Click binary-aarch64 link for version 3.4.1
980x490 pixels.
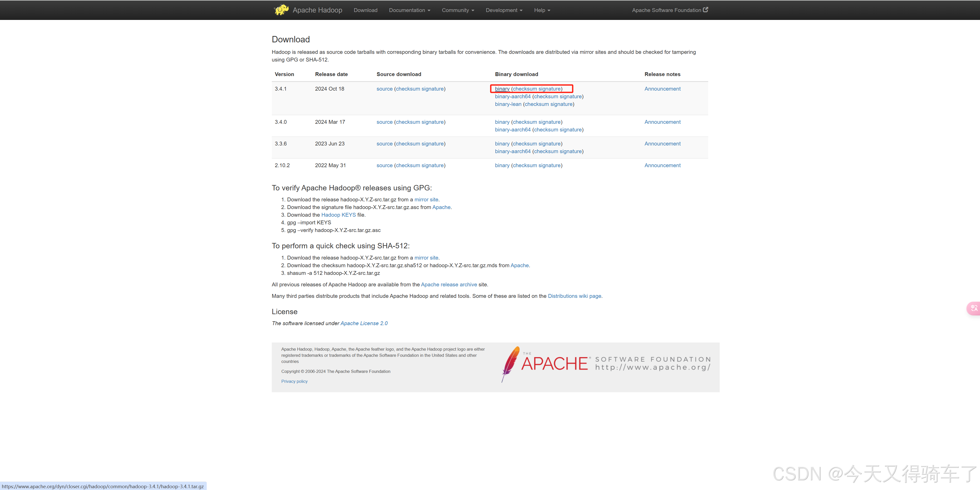click(x=512, y=97)
